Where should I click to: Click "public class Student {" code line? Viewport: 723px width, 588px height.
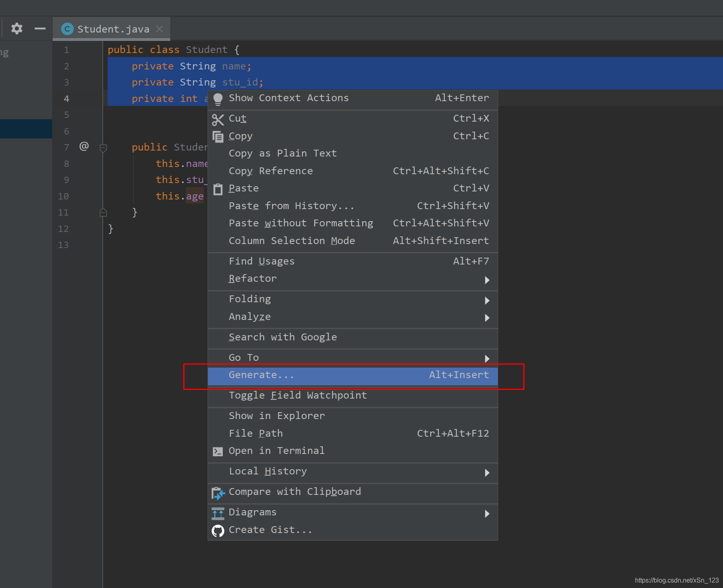pyautogui.click(x=173, y=50)
